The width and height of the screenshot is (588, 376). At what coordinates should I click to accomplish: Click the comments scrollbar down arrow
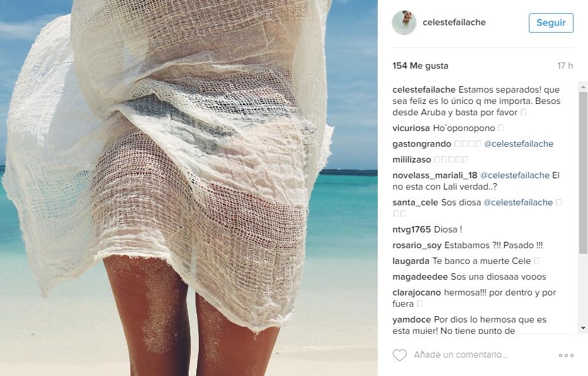pos(583,328)
